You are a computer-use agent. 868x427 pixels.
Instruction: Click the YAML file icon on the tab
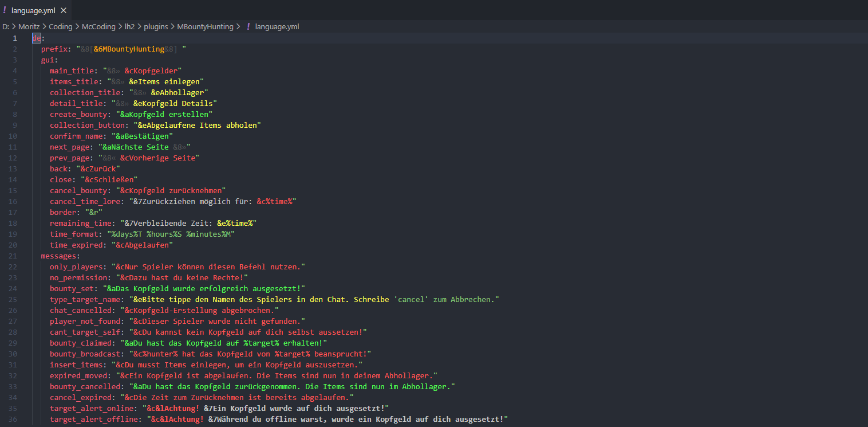pyautogui.click(x=5, y=10)
